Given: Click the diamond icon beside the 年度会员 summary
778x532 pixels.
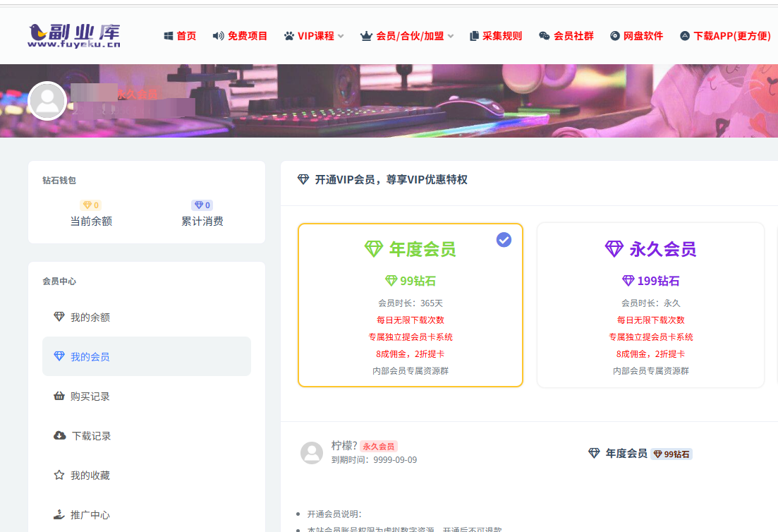Looking at the screenshot, I should click(x=594, y=453).
